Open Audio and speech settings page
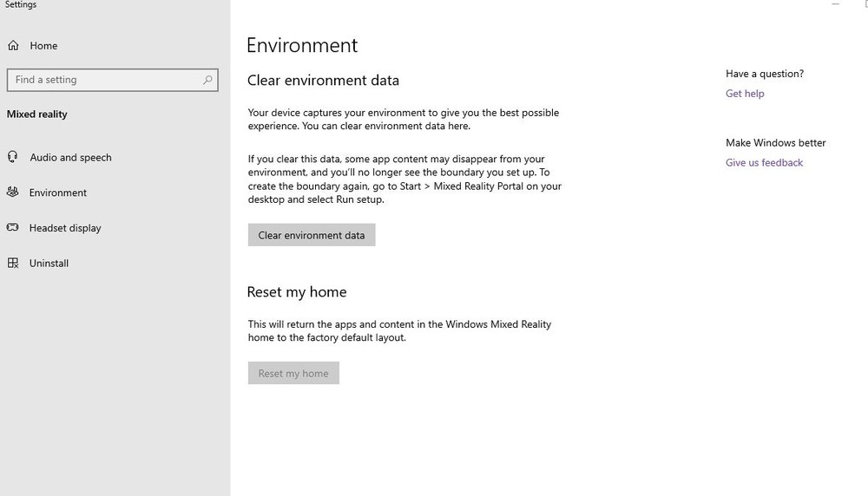 (70, 158)
